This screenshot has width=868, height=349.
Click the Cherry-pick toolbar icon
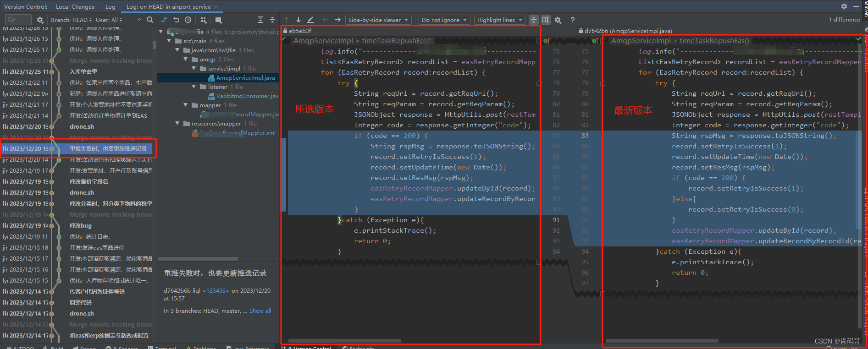click(164, 20)
